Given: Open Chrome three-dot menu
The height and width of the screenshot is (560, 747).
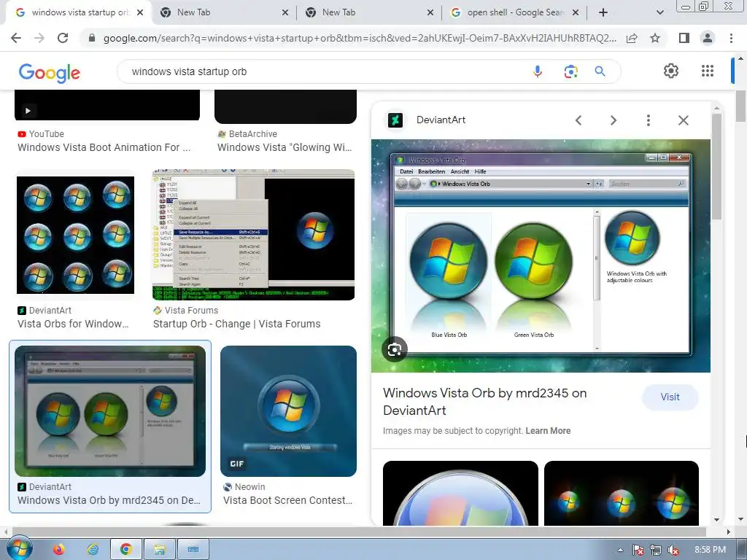Looking at the screenshot, I should [731, 38].
